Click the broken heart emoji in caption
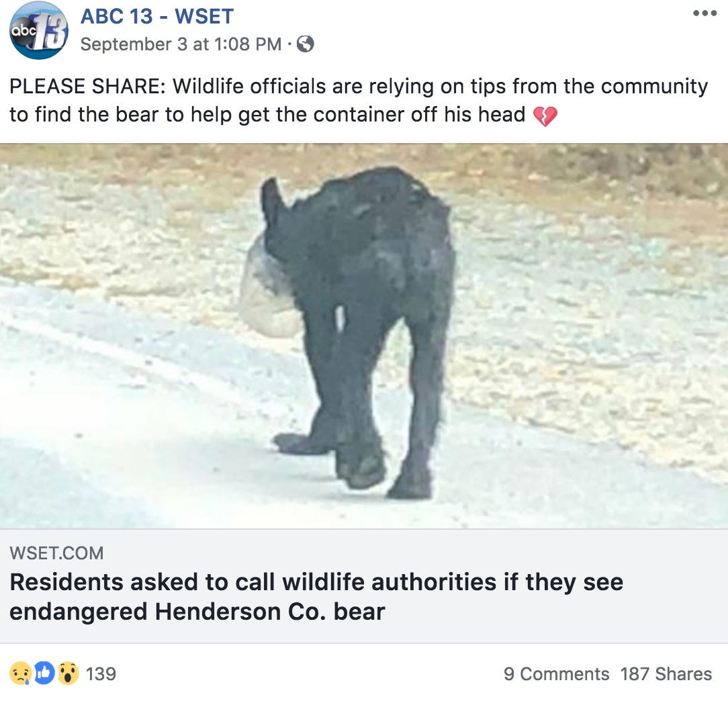This screenshot has height=701, width=728. [x=545, y=116]
